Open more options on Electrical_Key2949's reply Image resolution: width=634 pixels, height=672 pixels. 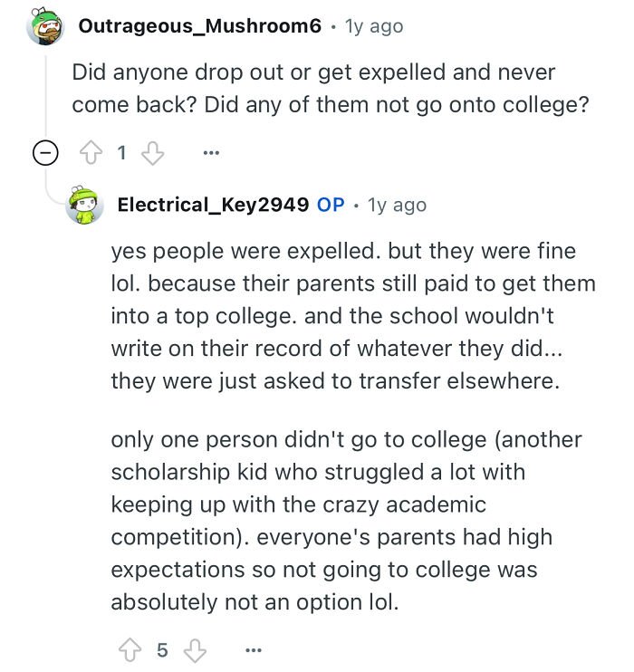click(x=253, y=649)
